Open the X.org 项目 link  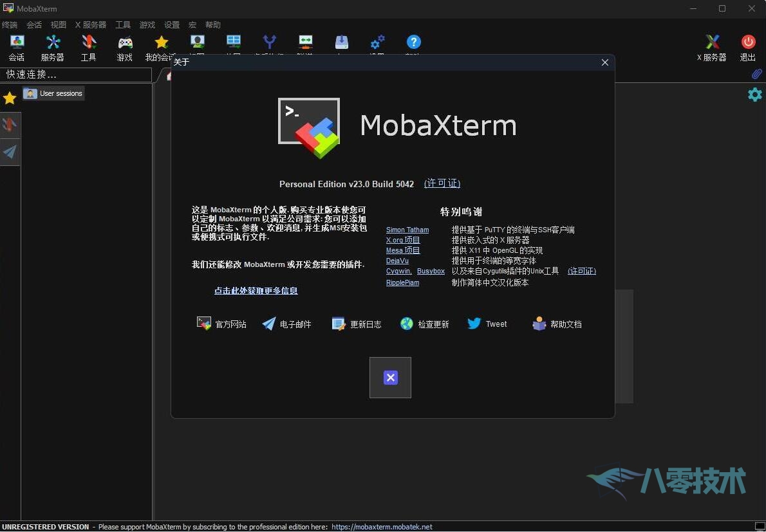[403, 240]
